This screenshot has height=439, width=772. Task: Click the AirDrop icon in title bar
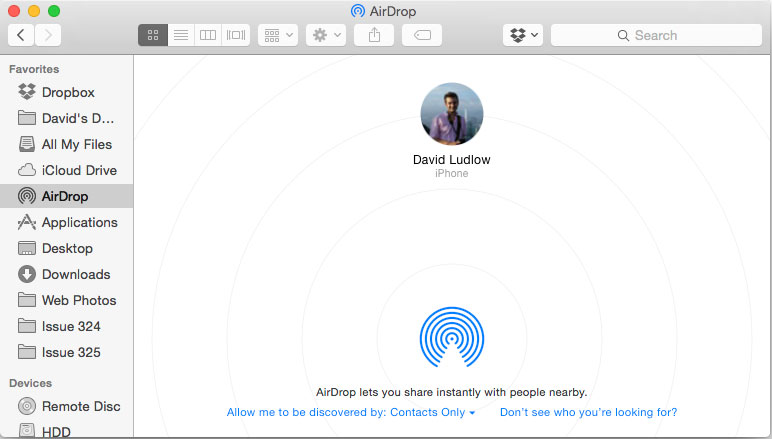[358, 11]
